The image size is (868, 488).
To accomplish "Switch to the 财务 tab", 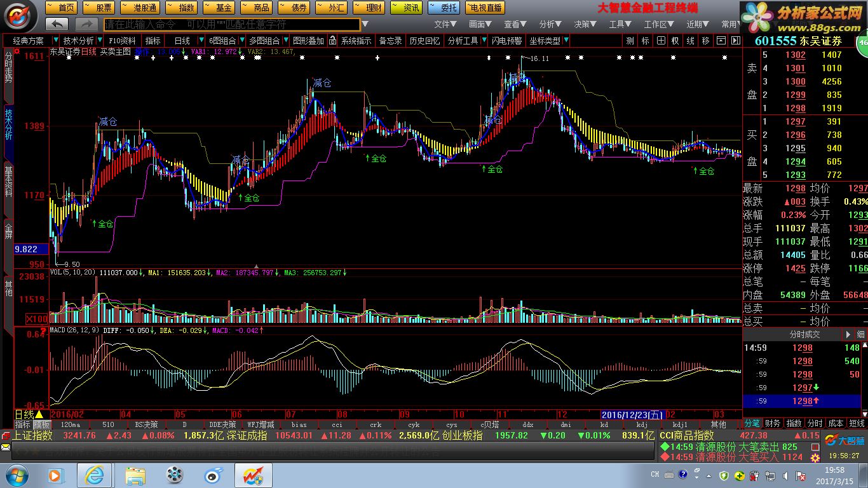I will click(x=773, y=423).
